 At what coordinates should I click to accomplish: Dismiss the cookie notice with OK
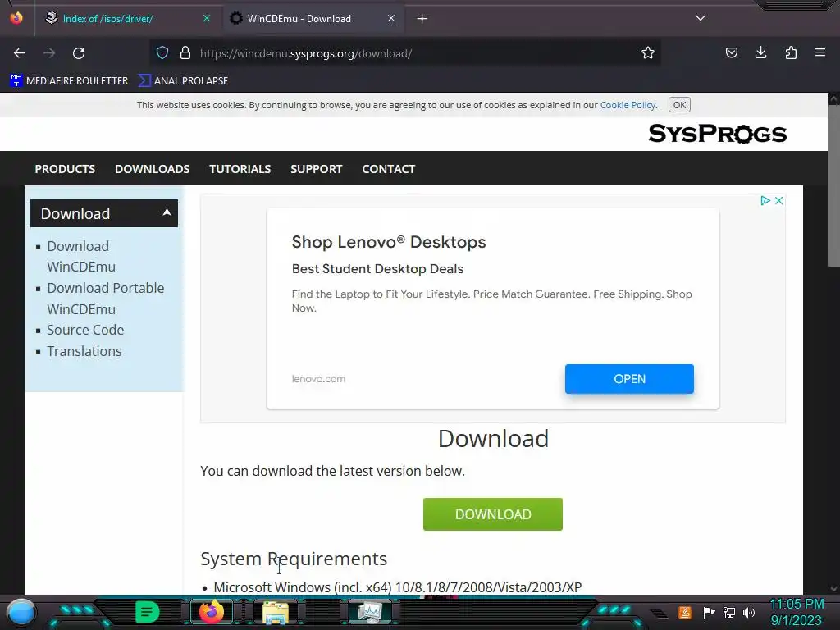point(679,105)
